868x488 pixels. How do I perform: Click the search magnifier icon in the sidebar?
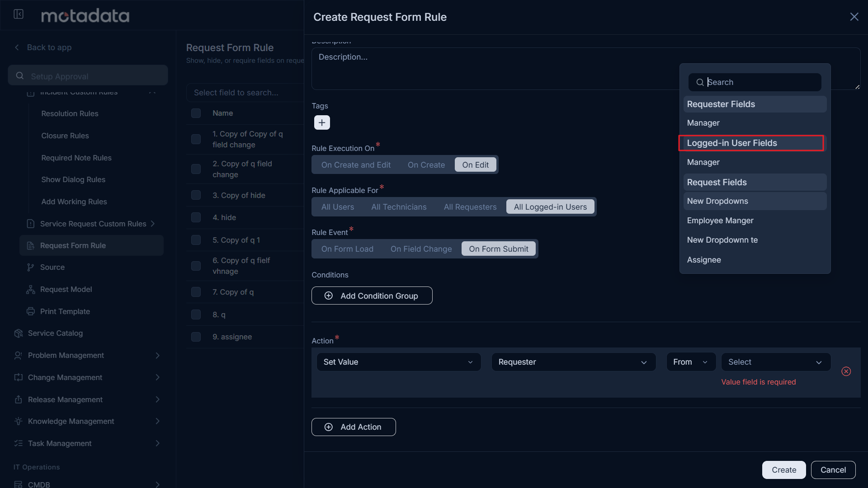click(x=20, y=76)
